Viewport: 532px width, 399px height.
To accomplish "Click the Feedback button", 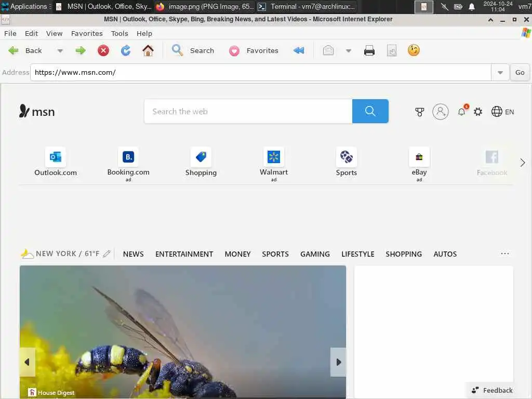I will click(x=492, y=391).
